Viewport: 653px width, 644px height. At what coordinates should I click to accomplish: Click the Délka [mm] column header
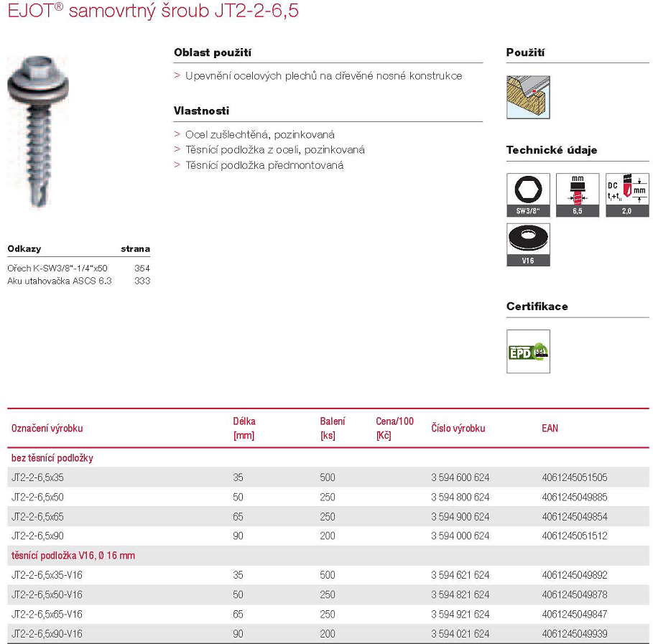tap(244, 429)
